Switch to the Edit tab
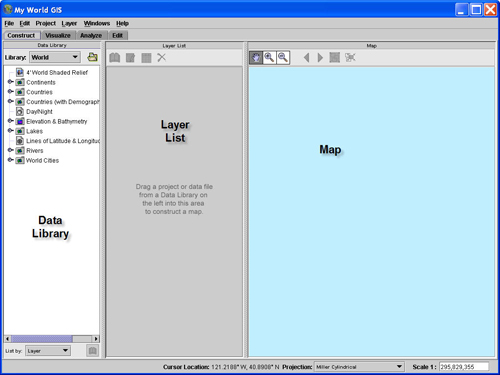500x375 pixels. (x=118, y=35)
